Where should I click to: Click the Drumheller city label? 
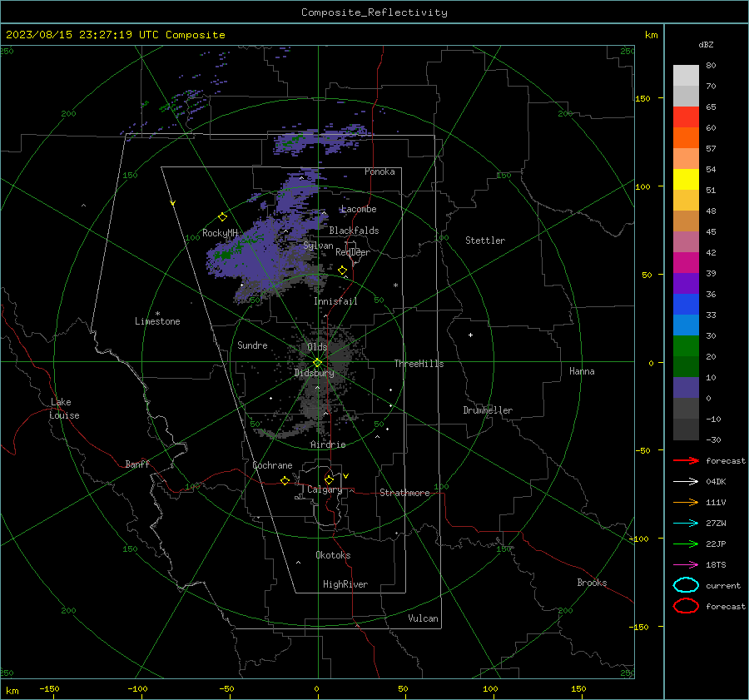pos(488,410)
